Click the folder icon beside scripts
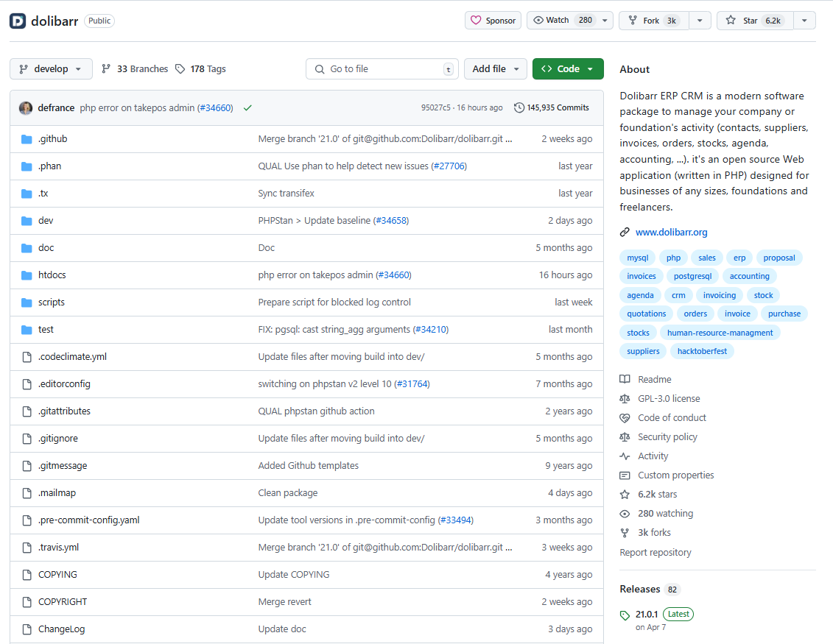 point(27,302)
